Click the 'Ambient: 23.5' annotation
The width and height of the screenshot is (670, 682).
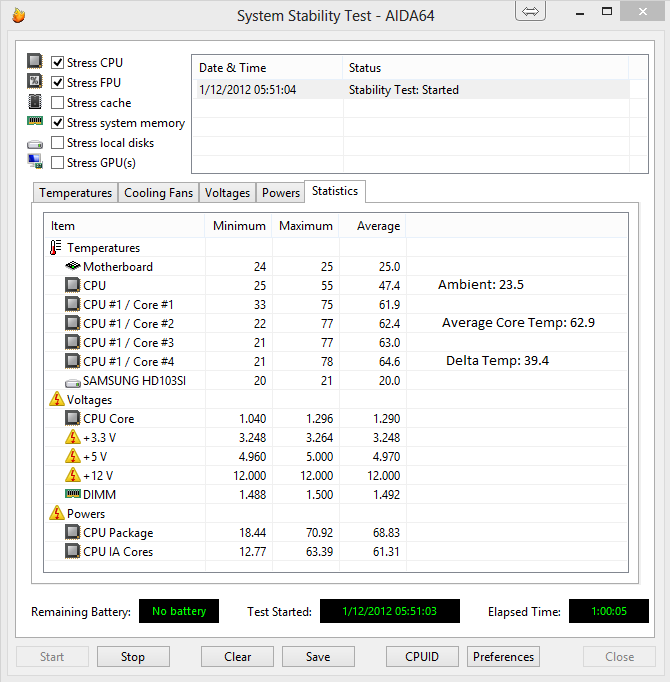pyautogui.click(x=481, y=284)
